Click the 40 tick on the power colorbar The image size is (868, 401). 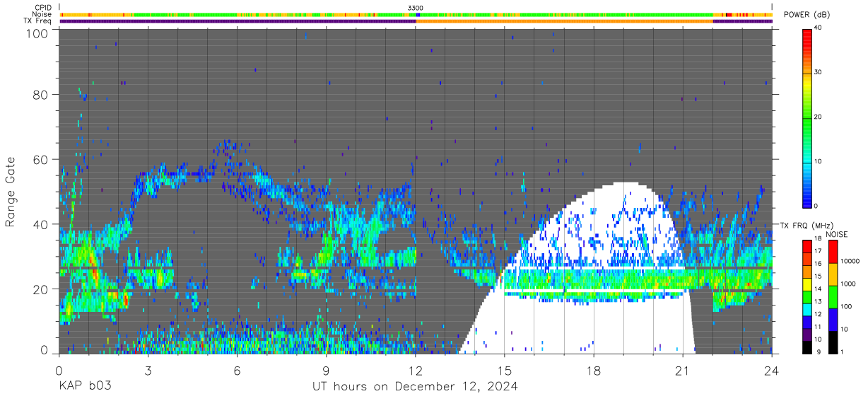pyautogui.click(x=819, y=28)
